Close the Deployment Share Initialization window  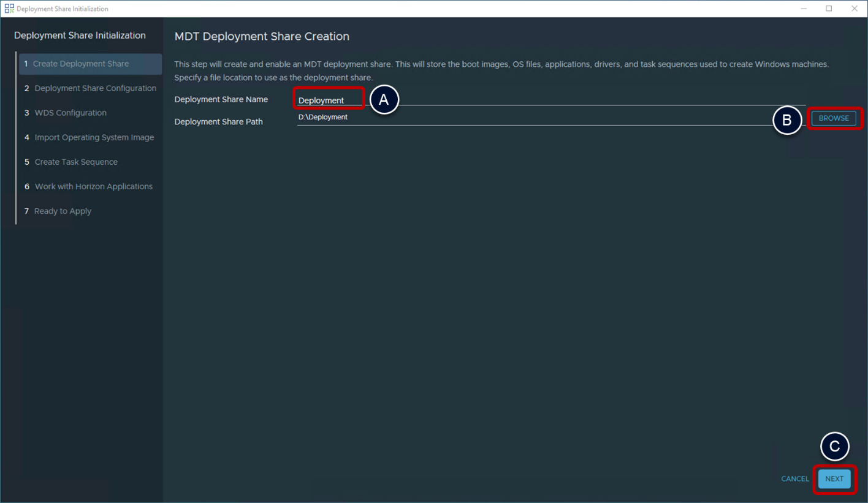click(x=855, y=9)
